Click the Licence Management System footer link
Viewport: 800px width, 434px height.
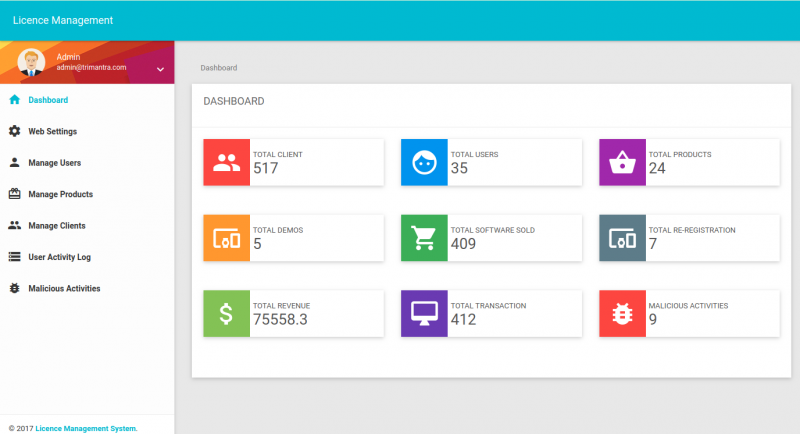pos(86,428)
